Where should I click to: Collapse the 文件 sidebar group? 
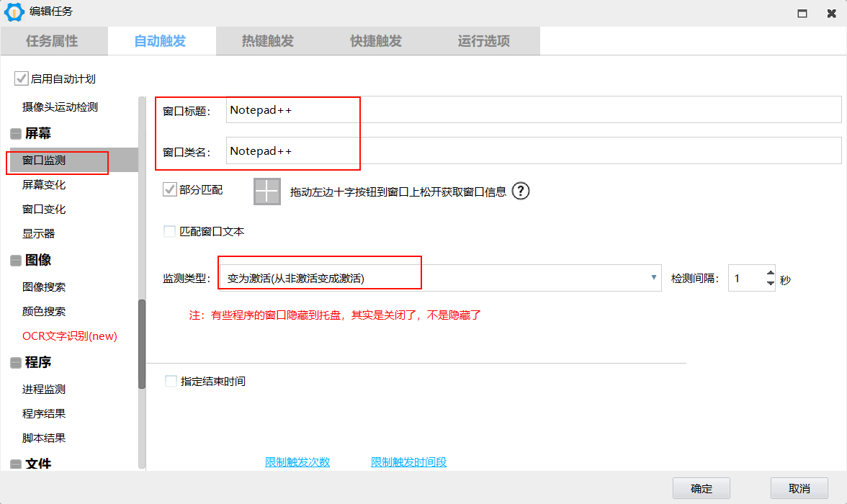coord(17,464)
